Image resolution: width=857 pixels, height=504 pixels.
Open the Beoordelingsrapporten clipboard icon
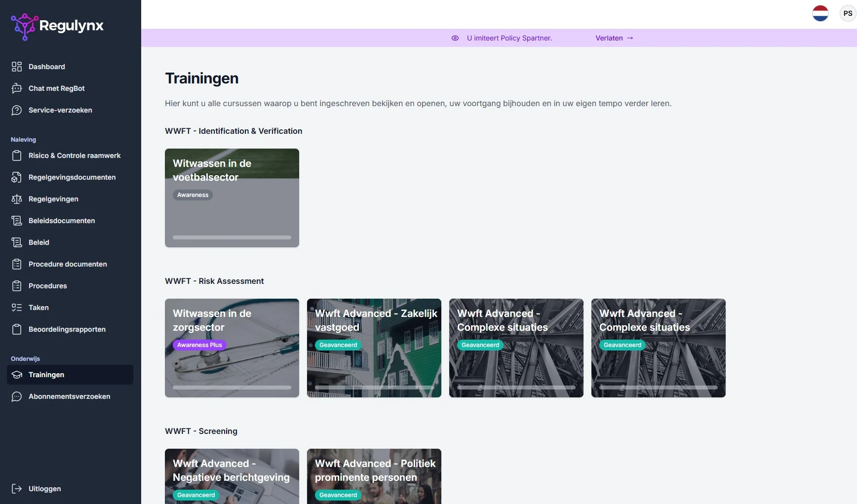(x=17, y=329)
